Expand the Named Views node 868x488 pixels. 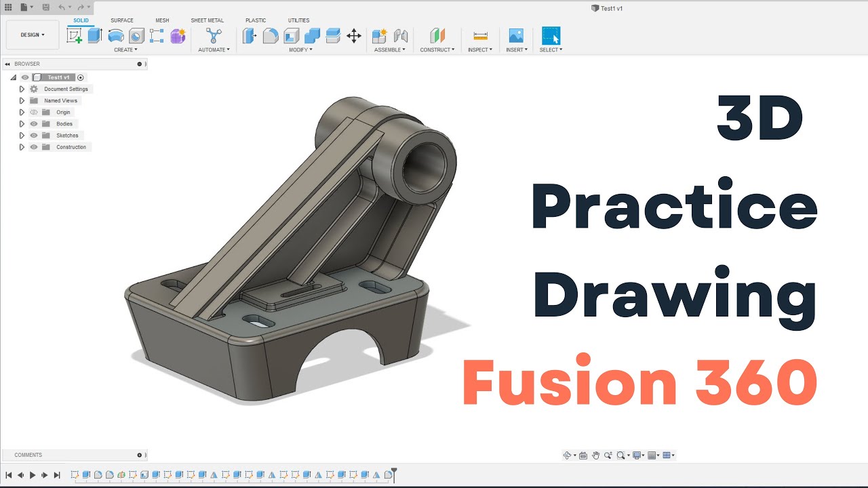click(x=22, y=100)
